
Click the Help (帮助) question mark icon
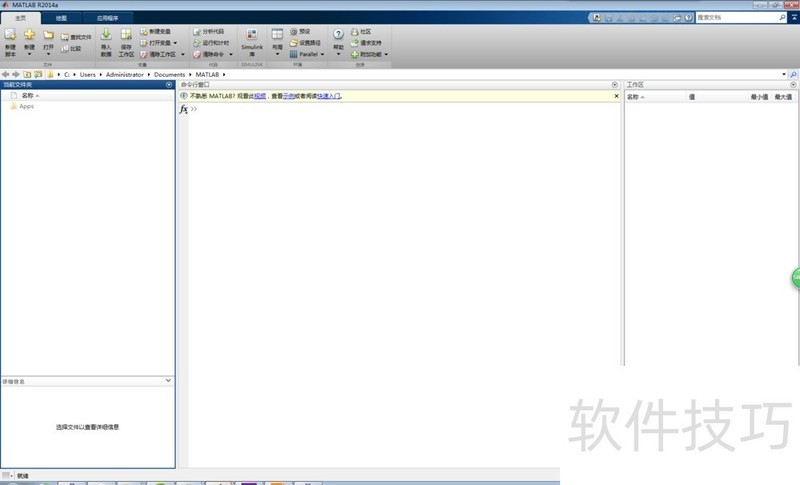click(338, 34)
